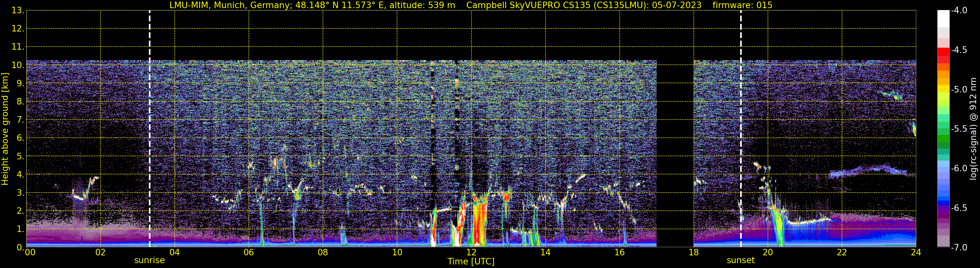Click the x-axis tick label '00'
980x268 pixels.
30,252
